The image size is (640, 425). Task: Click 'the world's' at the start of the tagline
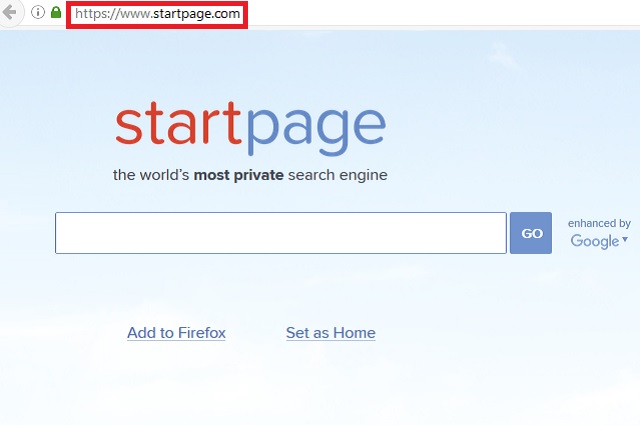click(151, 175)
